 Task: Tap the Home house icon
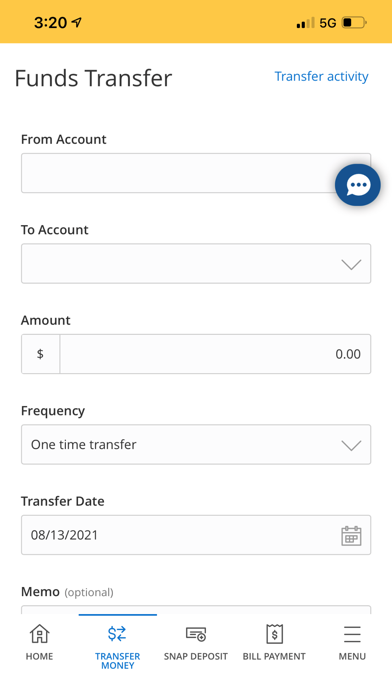tap(39, 634)
